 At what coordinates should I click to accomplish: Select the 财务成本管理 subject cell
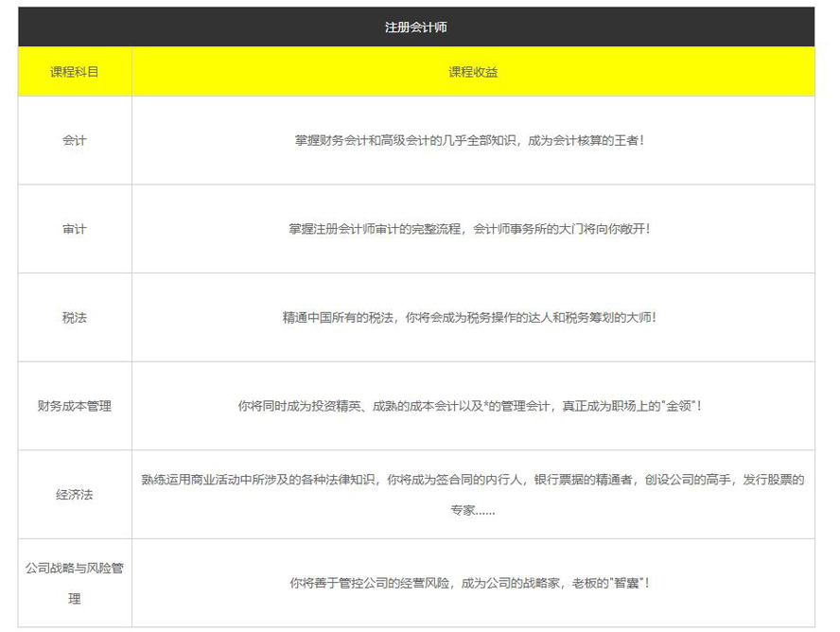pyautogui.click(x=75, y=406)
